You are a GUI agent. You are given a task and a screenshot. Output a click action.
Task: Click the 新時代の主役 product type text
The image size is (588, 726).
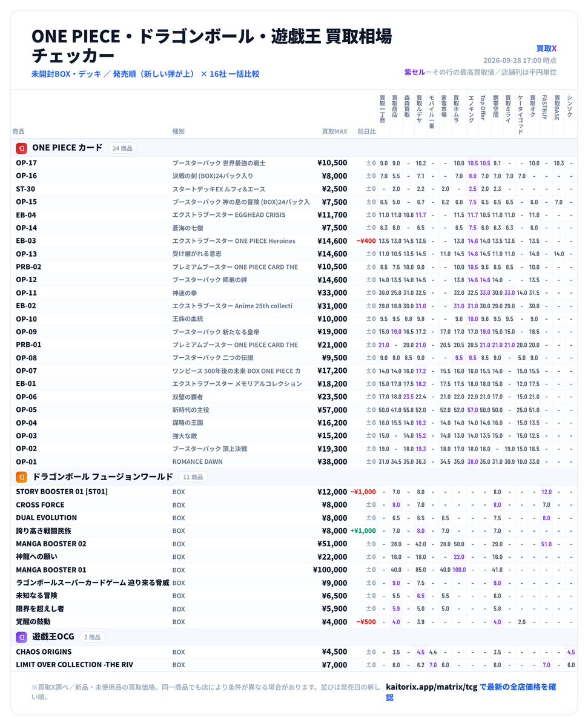[x=191, y=410]
